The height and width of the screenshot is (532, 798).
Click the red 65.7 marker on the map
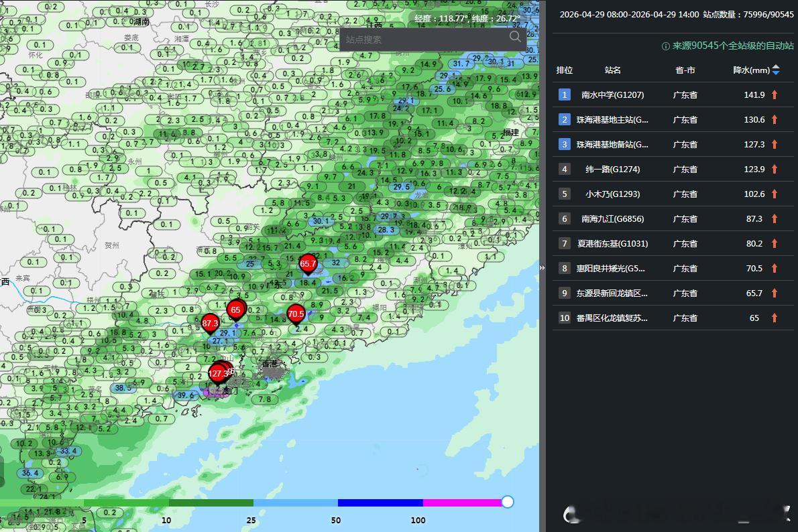(x=308, y=265)
